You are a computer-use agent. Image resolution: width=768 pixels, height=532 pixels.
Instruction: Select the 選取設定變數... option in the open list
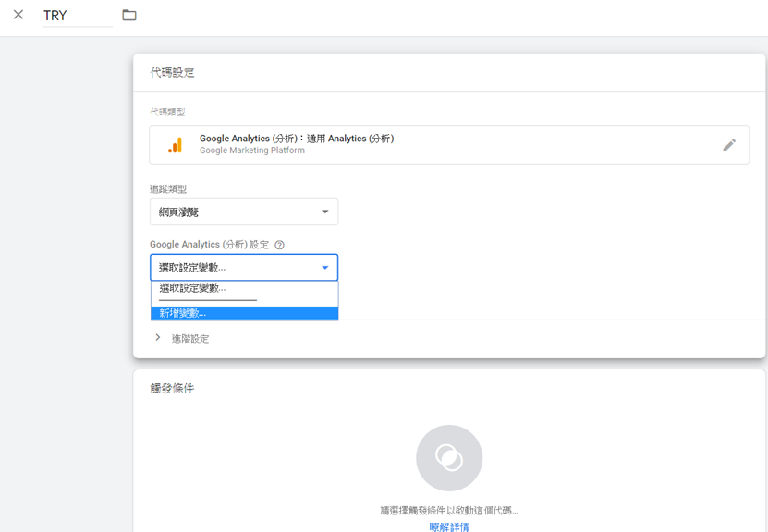(x=244, y=288)
